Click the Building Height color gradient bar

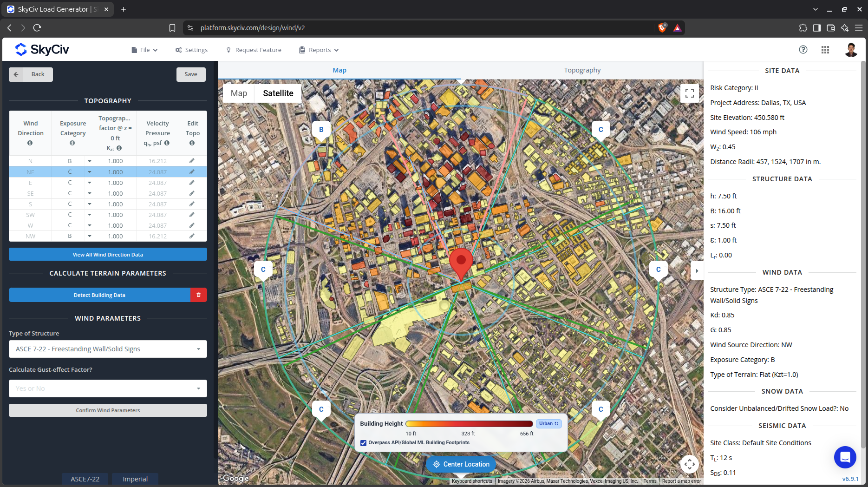(x=469, y=424)
